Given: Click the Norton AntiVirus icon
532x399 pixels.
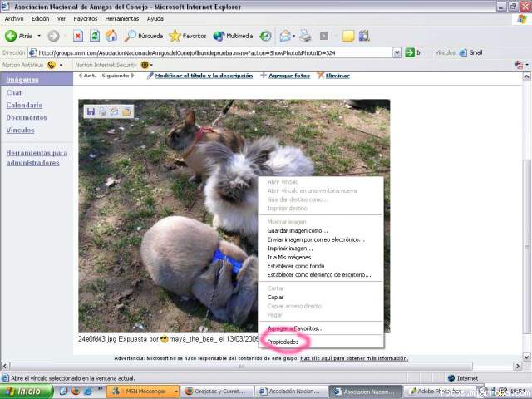Looking at the screenshot, I should coord(52,65).
